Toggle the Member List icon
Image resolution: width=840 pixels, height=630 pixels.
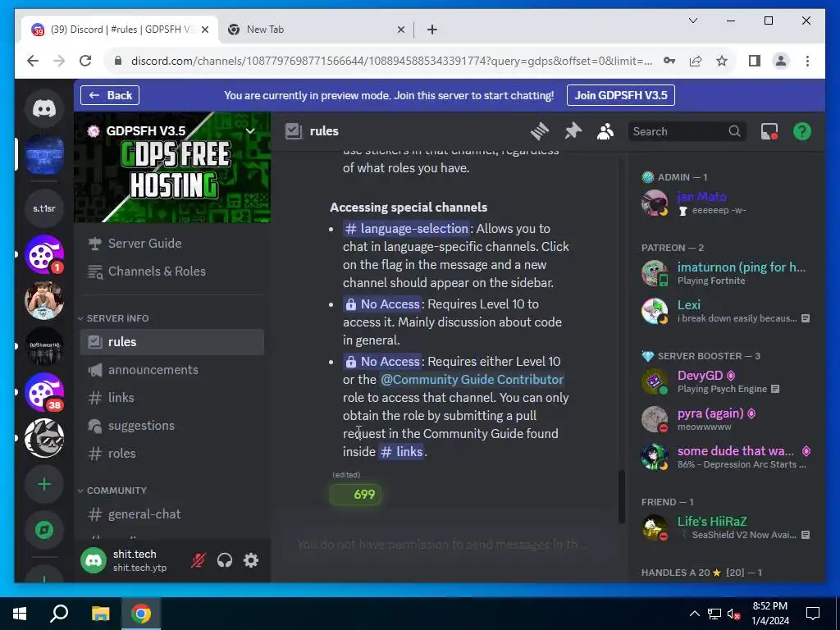pos(605,131)
